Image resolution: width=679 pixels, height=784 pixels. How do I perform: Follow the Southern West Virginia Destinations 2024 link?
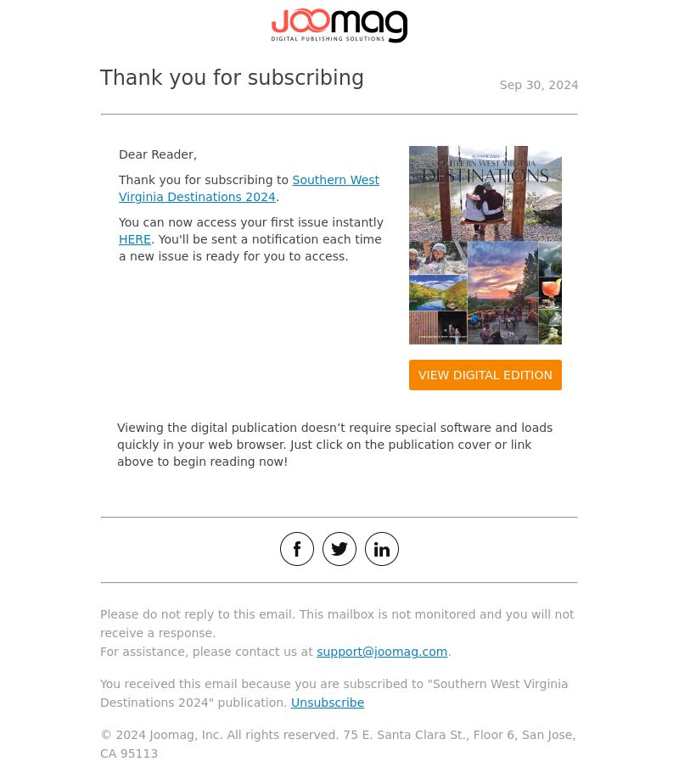(x=249, y=188)
